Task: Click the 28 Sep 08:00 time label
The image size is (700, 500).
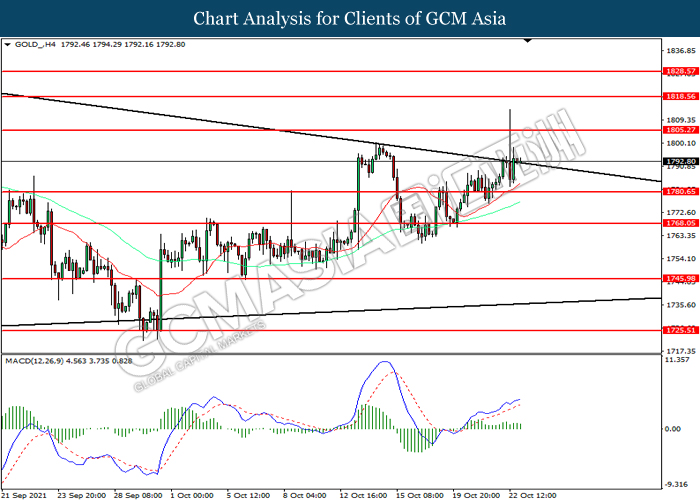Action: tap(138, 496)
